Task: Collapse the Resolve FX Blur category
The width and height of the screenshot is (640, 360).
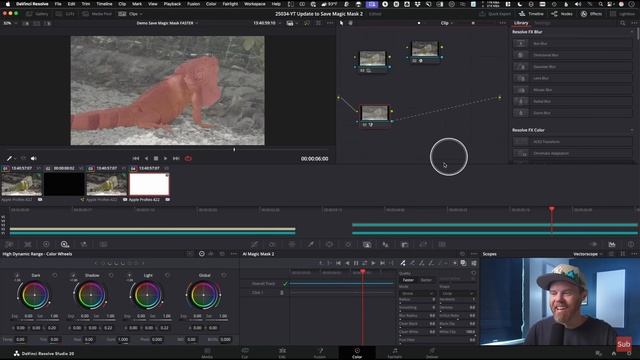Action: 632,32
